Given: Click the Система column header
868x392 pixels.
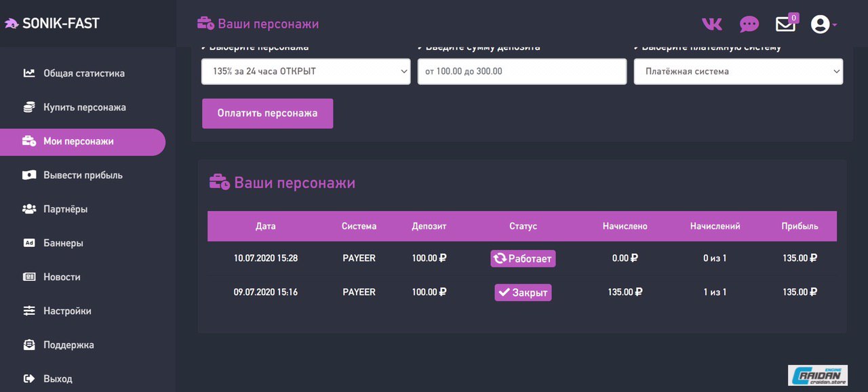Looking at the screenshot, I should (x=359, y=227).
